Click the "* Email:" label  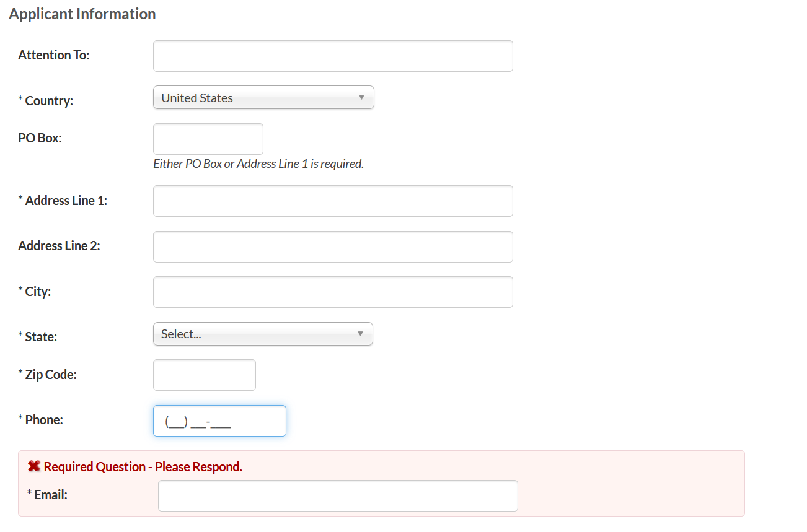[47, 495]
